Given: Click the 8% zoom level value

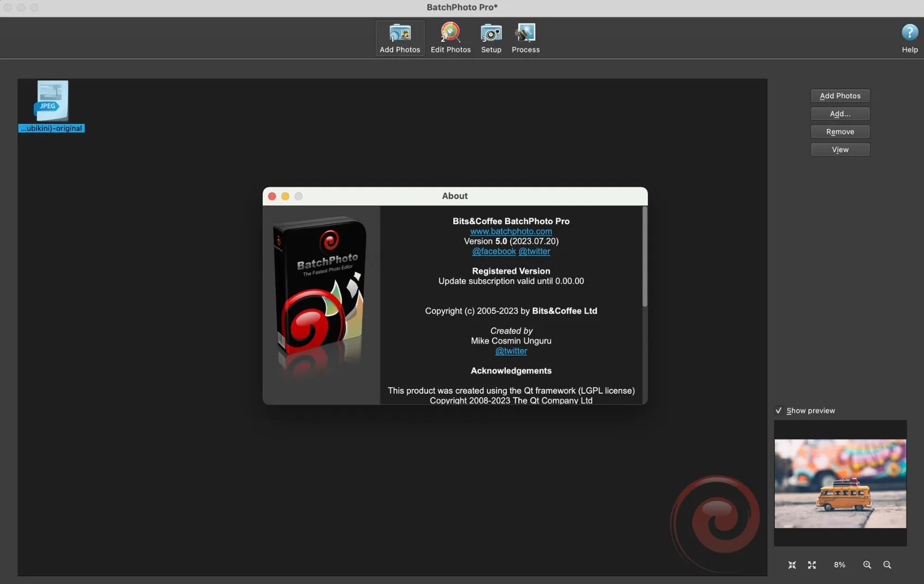Looking at the screenshot, I should (x=840, y=565).
